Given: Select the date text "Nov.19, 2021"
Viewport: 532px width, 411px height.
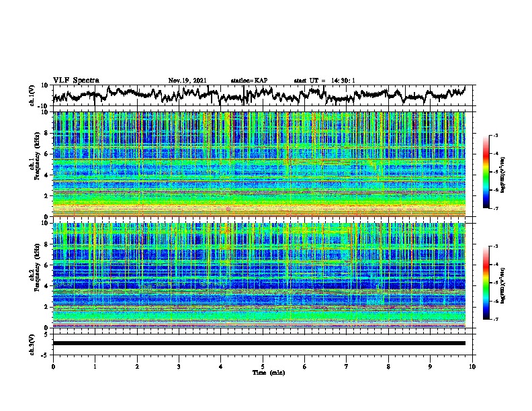Looking at the screenshot, I should click(187, 81).
